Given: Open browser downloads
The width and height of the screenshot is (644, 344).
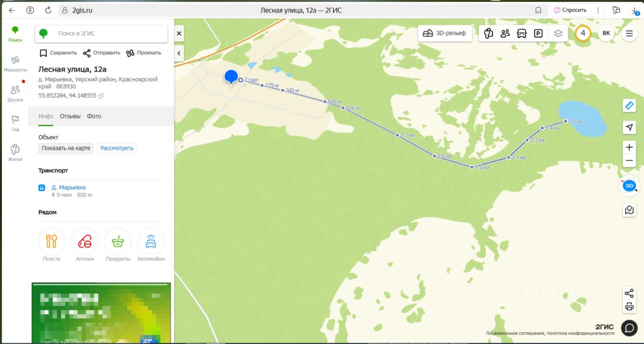Looking at the screenshot, I should 635,11.
